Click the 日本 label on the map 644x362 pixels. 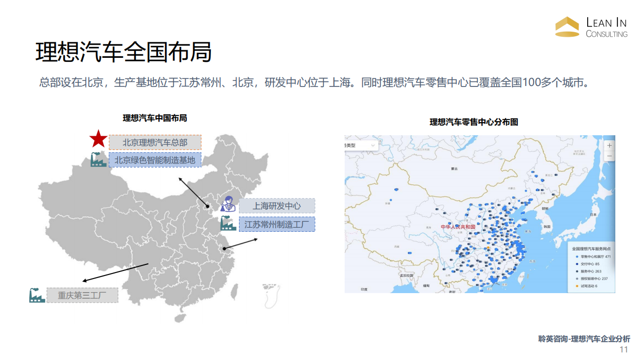pyautogui.click(x=593, y=215)
